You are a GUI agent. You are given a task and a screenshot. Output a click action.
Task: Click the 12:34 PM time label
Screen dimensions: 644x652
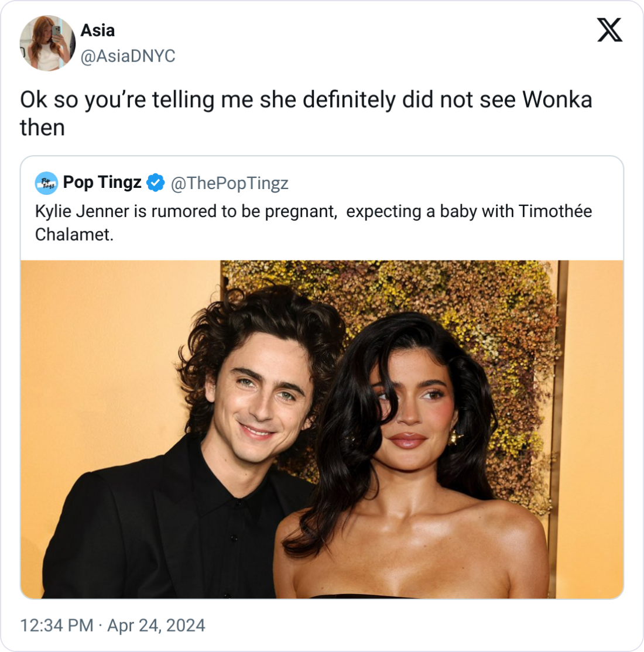(x=56, y=626)
